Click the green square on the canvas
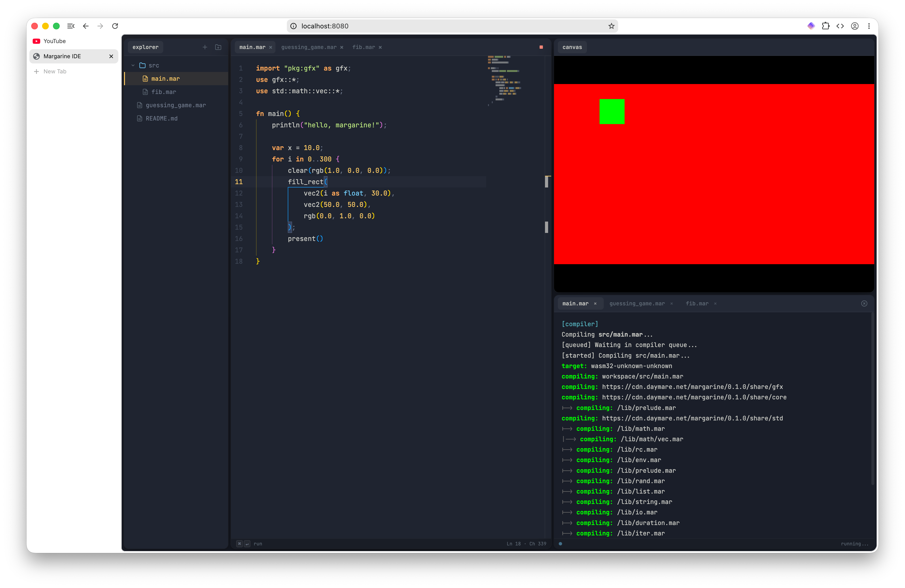905x588 pixels. tap(612, 111)
